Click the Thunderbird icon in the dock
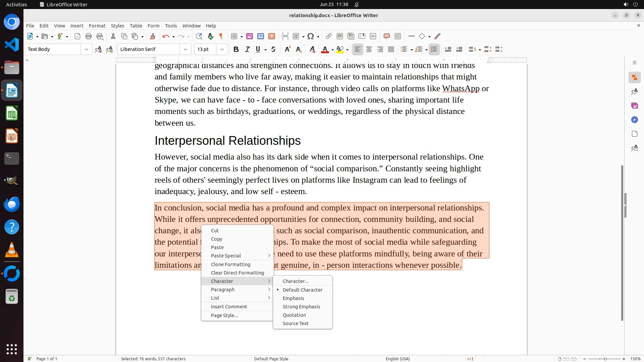 [12, 204]
